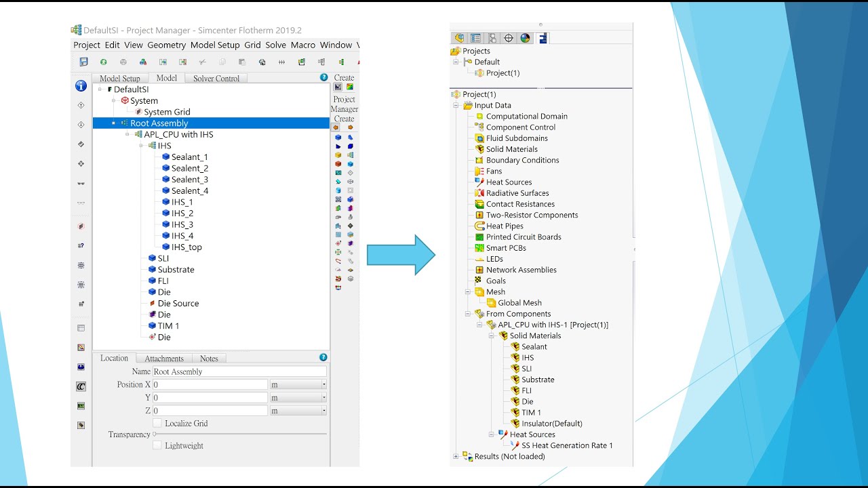Viewport: 868px width, 488px height.
Task: Open the Y position unit dropdown
Action: click(298, 397)
